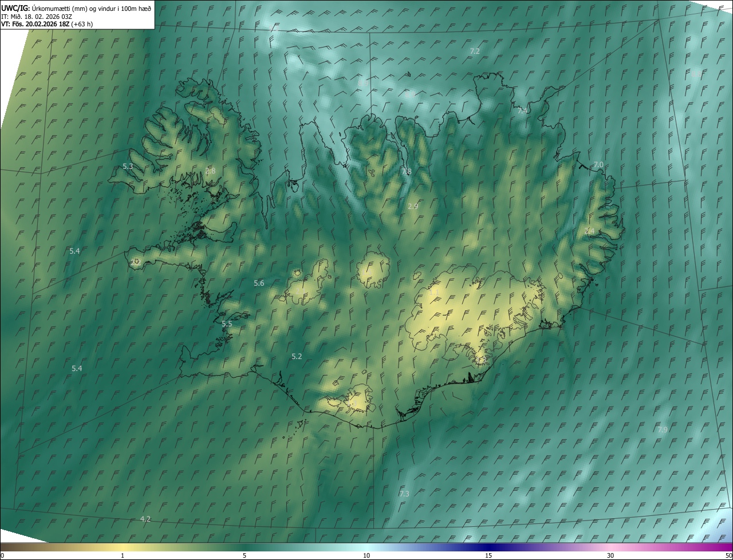Click the 7.8 value on the map
Viewport: 733px width, 560px height.
pyautogui.click(x=406, y=171)
